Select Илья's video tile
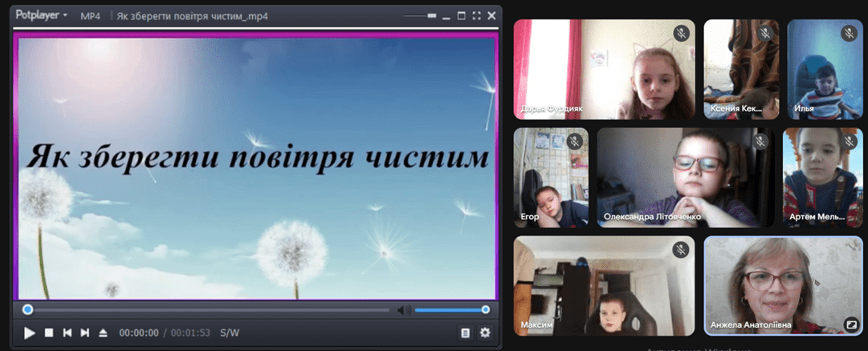 [825, 69]
